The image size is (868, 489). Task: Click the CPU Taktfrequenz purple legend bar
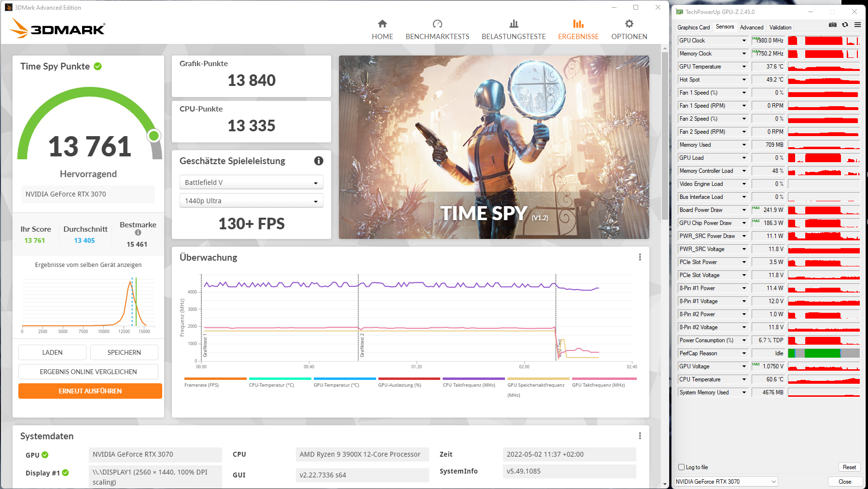[x=474, y=379]
